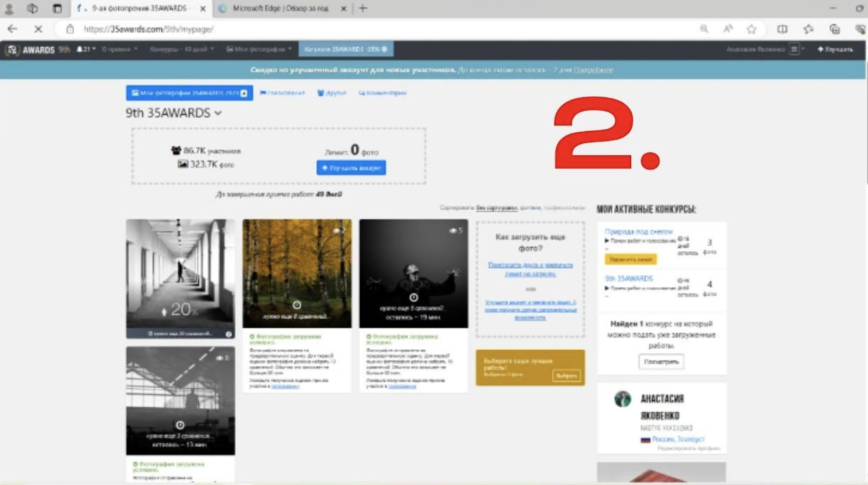Click the site info lock icon
868x485 pixels.
(x=70, y=29)
